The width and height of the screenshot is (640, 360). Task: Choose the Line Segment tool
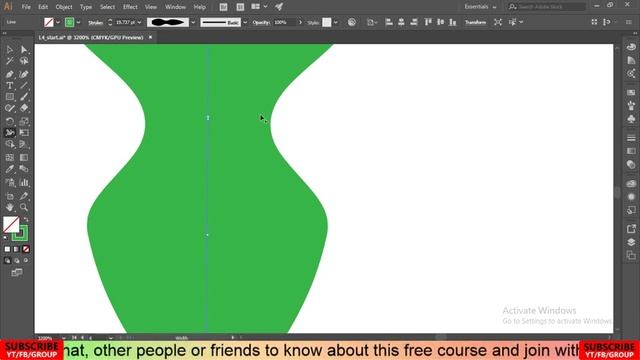tap(24, 86)
